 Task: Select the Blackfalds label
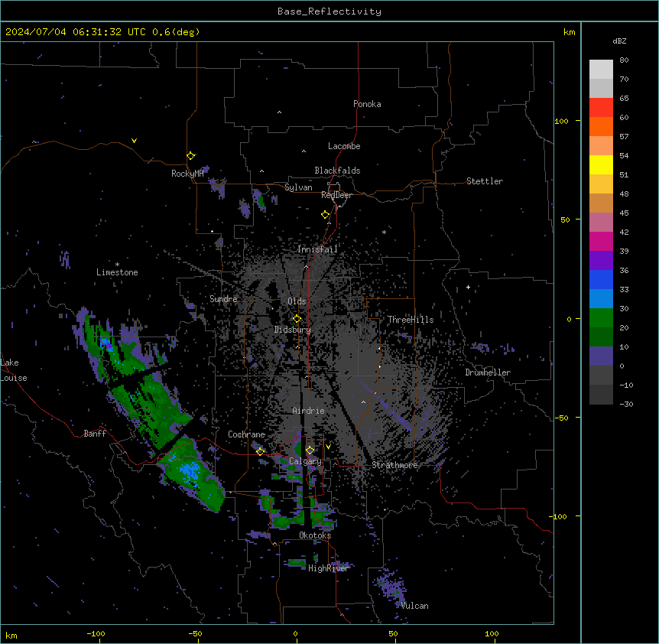point(337,171)
